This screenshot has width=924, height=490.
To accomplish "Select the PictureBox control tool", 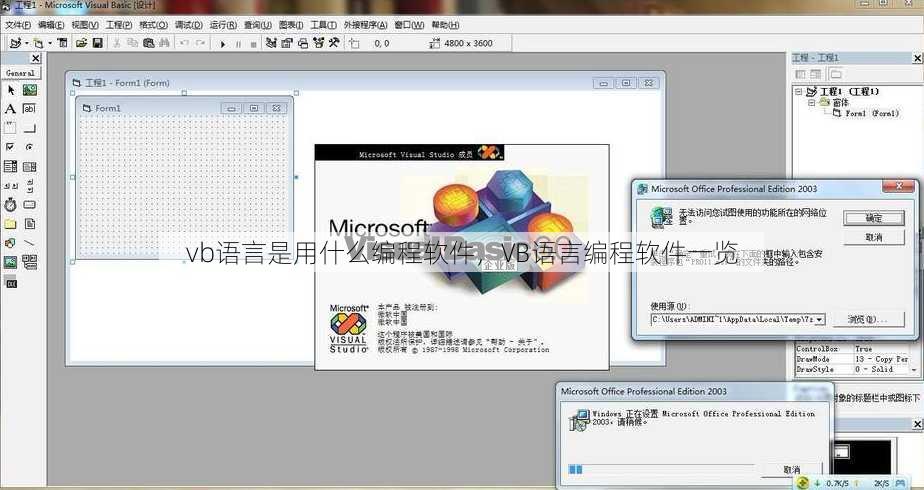I will 29,90.
